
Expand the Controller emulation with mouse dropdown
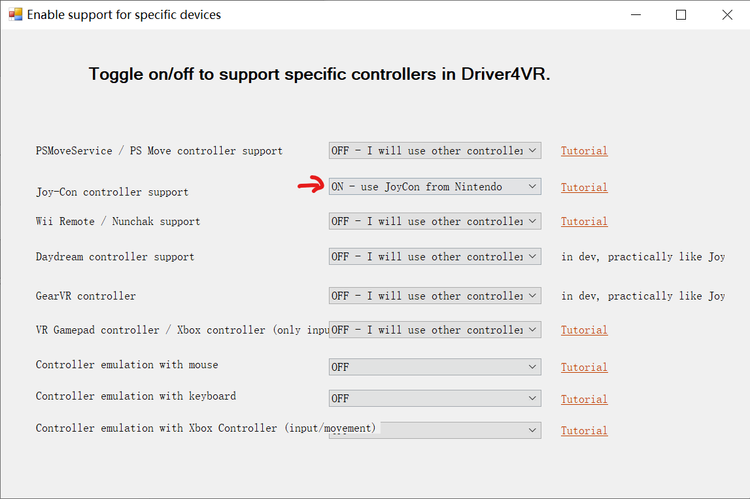pyautogui.click(x=435, y=367)
